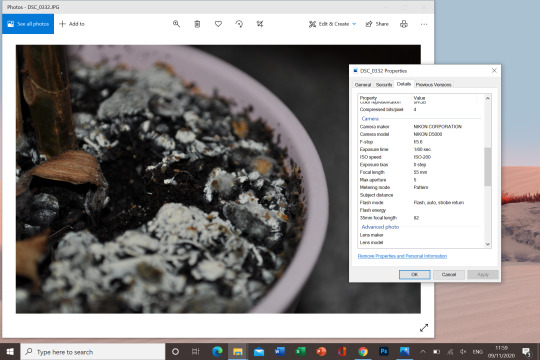Click Cancel in the Properties dialog

449,275
